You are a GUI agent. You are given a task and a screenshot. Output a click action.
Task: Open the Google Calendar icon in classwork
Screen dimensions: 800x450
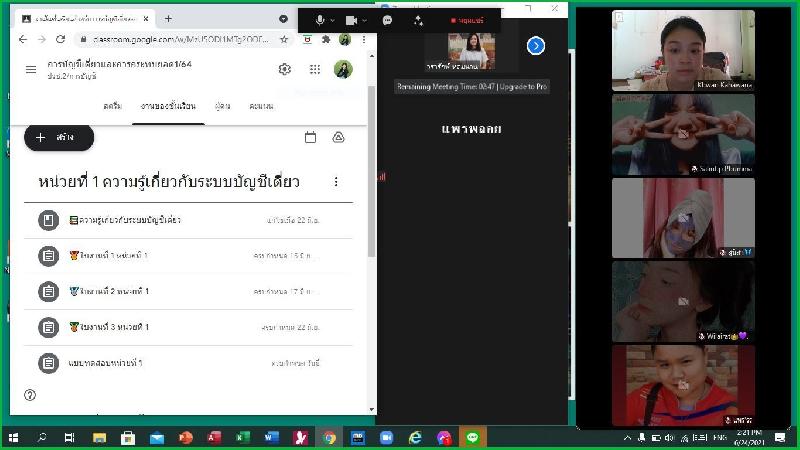310,138
